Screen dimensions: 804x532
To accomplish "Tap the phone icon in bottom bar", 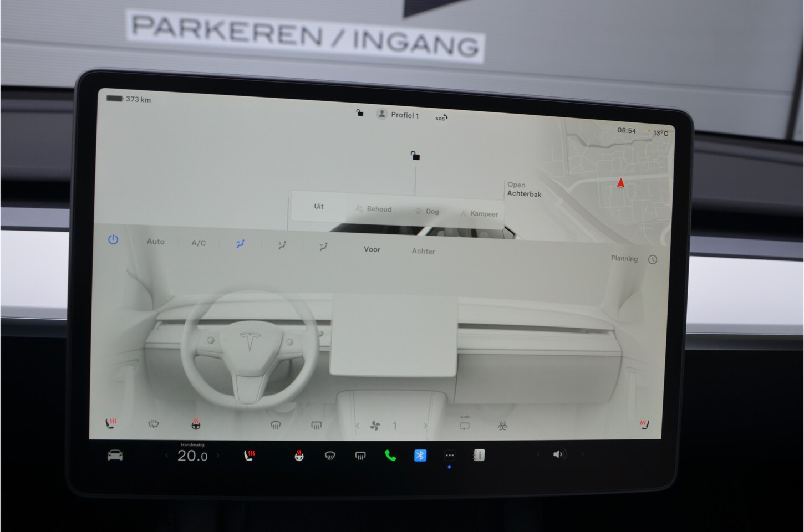I will click(390, 456).
